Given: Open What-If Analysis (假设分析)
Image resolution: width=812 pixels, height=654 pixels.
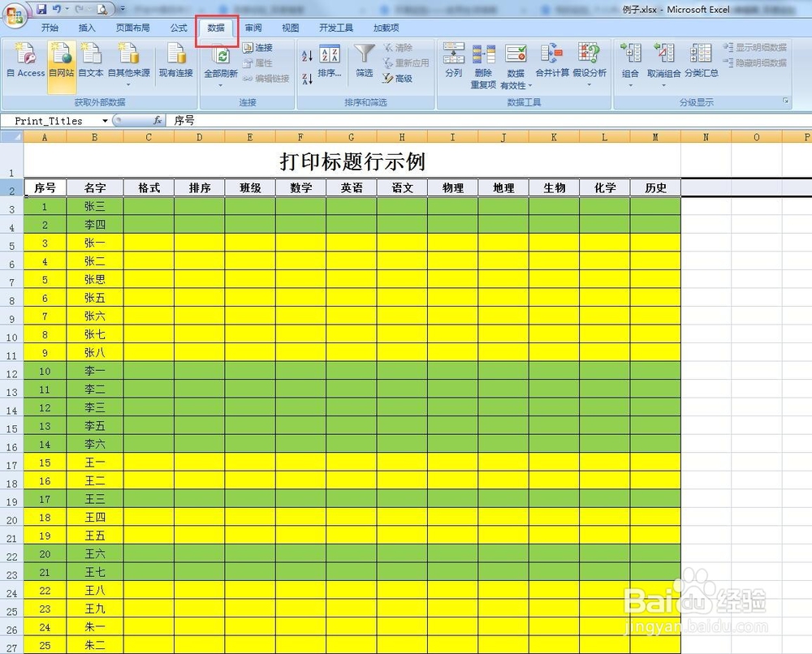Looking at the screenshot, I should 590,65.
